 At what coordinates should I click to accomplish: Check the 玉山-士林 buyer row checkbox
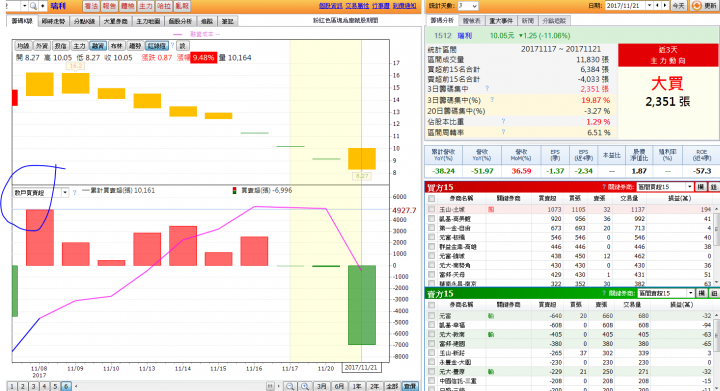pos(432,209)
